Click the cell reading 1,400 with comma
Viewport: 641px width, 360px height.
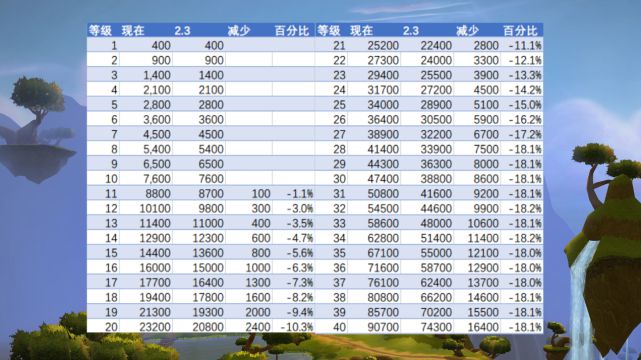(x=157, y=75)
